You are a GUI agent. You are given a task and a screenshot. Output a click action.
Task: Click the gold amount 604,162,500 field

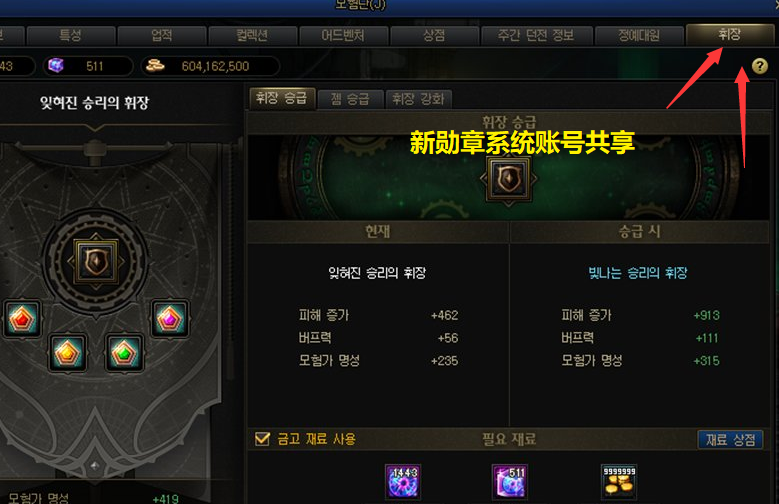click(211, 66)
